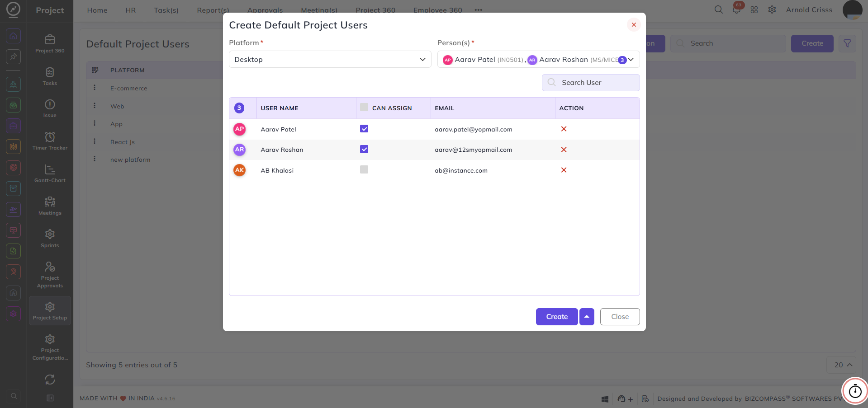The width and height of the screenshot is (868, 408).
Task: Click the sidebar collapse icon at bottom
Action: [x=50, y=398]
